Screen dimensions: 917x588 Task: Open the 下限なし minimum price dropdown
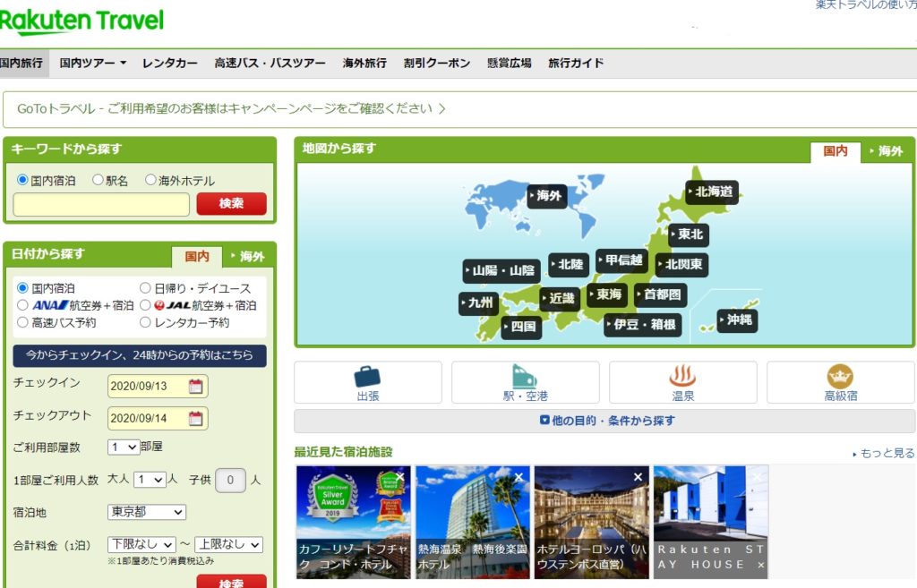141,544
